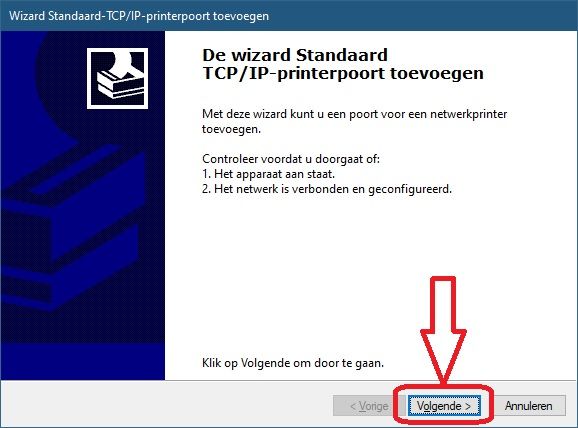The height and width of the screenshot is (428, 578).
Task: Click the grey button bar left of Vorige
Action: (x=166, y=404)
